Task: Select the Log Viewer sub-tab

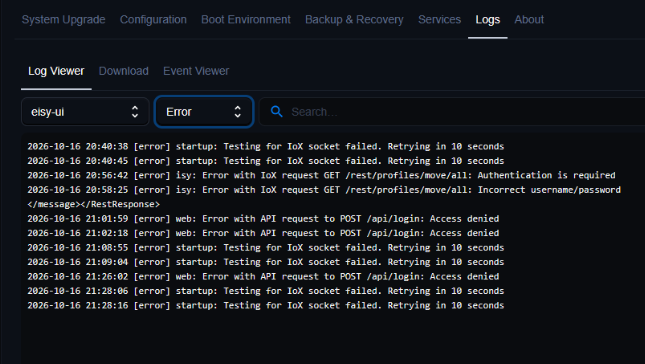Action: coord(56,71)
